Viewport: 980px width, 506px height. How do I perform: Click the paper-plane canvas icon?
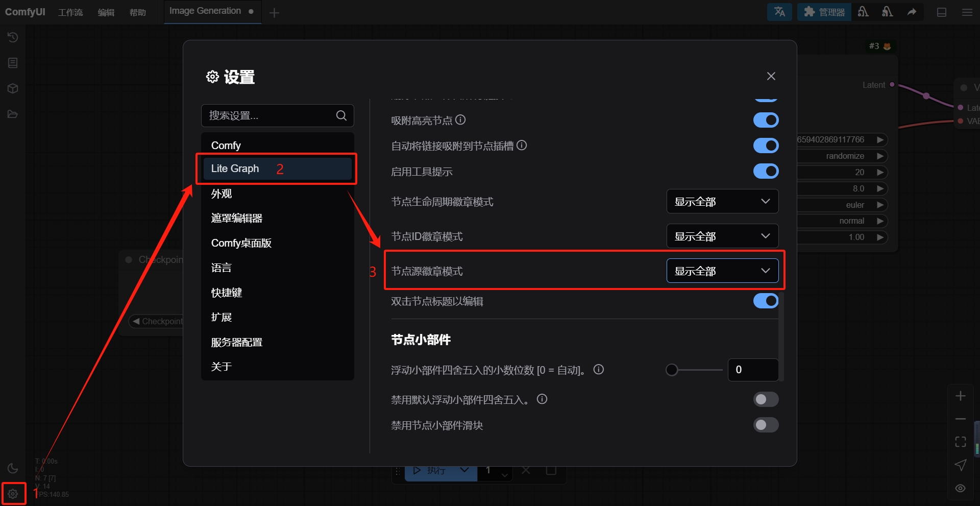tap(961, 465)
